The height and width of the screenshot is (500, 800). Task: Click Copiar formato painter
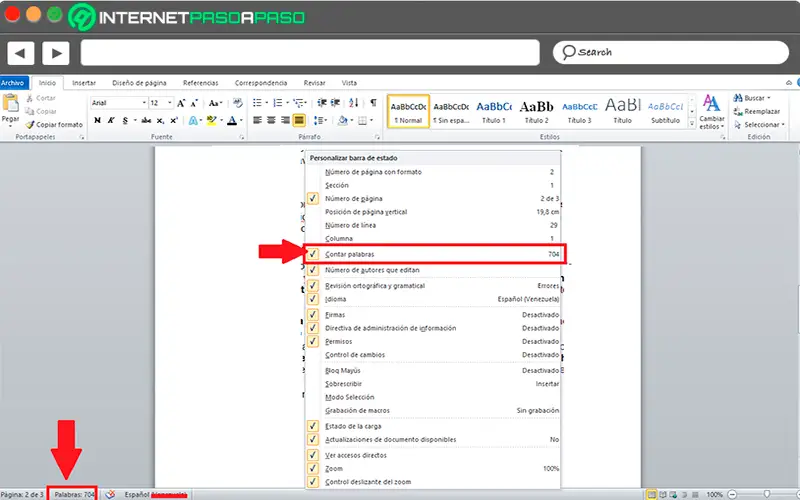pos(54,124)
